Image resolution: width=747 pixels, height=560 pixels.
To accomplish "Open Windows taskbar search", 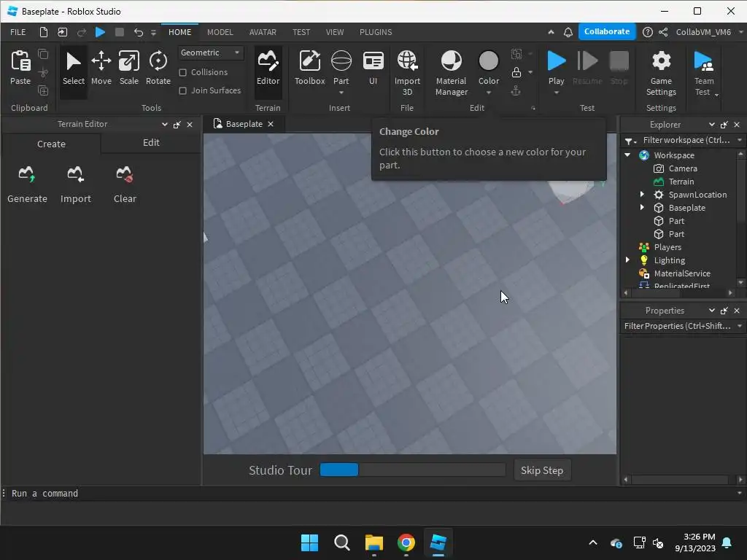I will (341, 542).
